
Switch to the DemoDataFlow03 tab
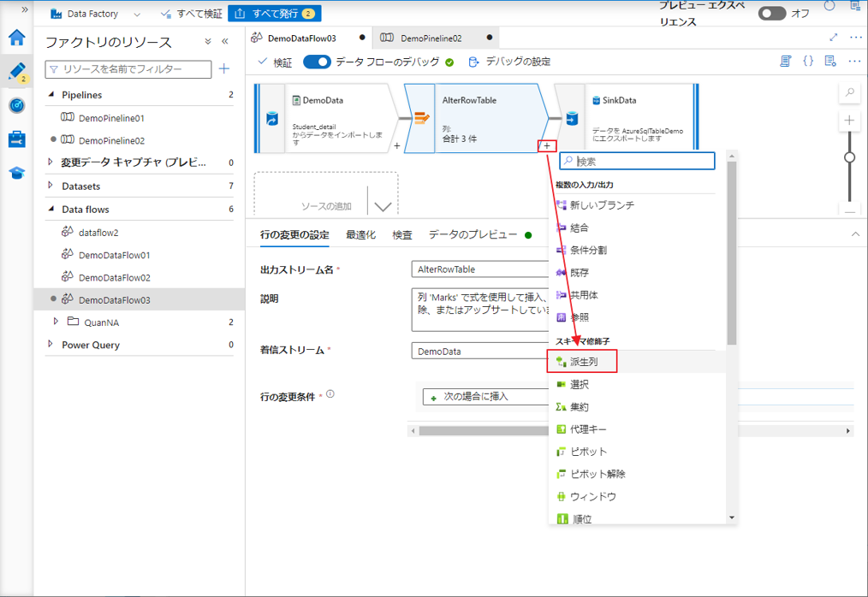pos(309,38)
